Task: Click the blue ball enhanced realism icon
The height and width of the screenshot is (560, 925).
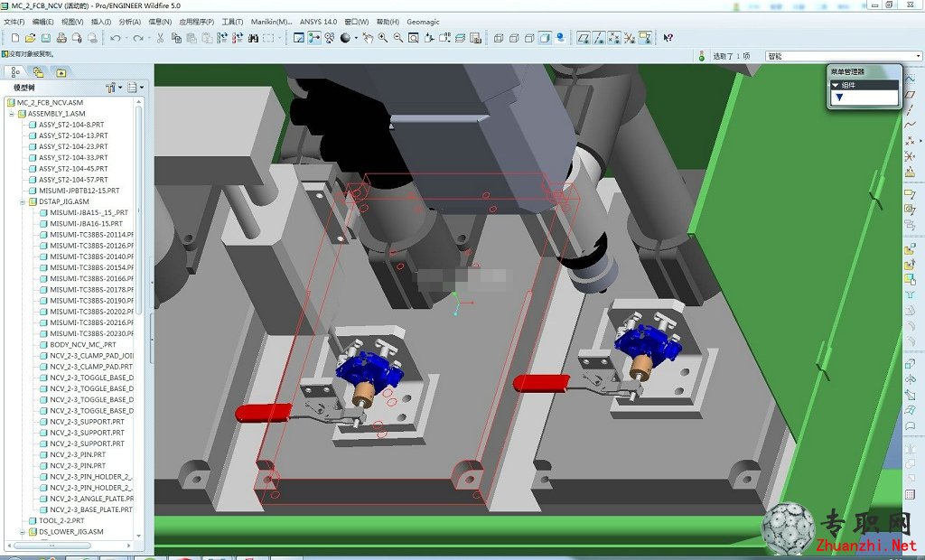Action: pyautogui.click(x=560, y=38)
